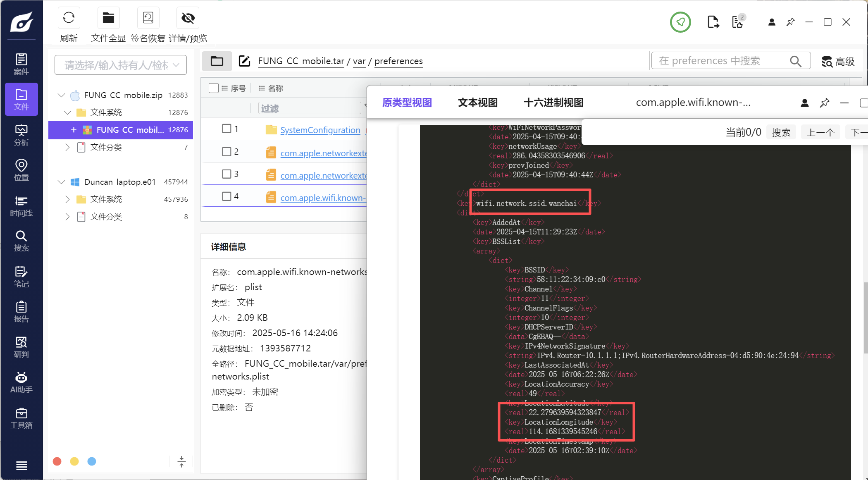The image size is (868, 480).
Task: Open the AI助手 assistant sidebar icon
Action: pos(21,382)
